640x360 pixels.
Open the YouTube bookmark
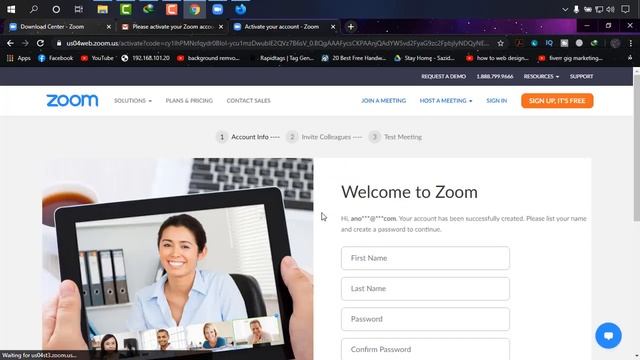point(97,58)
